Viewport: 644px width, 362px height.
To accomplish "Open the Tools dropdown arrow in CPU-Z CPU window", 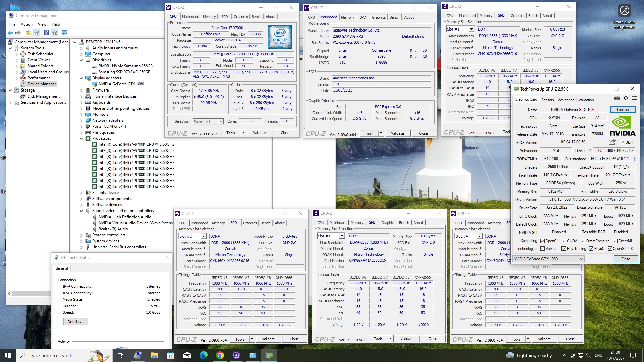I will click(x=243, y=133).
